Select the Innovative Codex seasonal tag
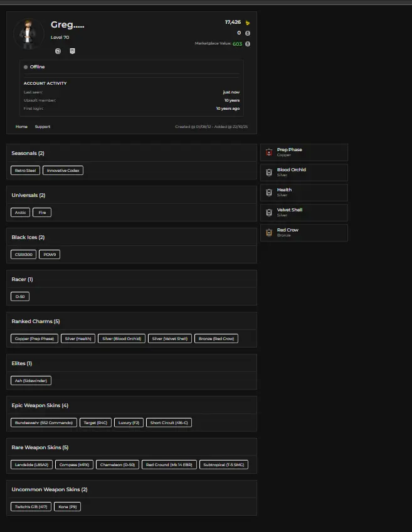 [63, 170]
